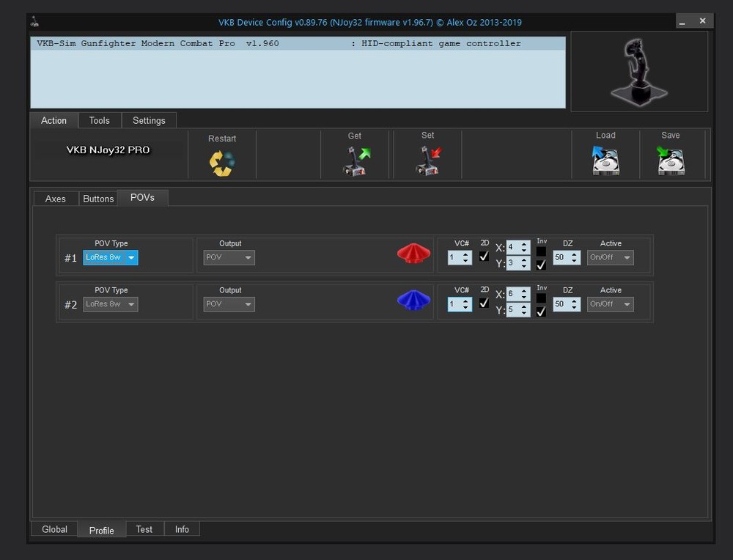733x560 pixels.
Task: Click the joystick device image
Action: [x=639, y=72]
